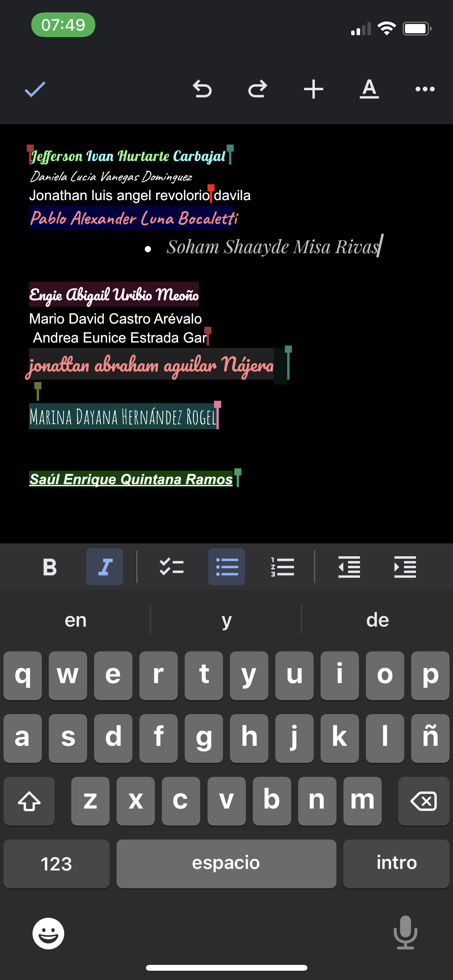Choose the keyboard suggestion "en"

pyautogui.click(x=75, y=620)
